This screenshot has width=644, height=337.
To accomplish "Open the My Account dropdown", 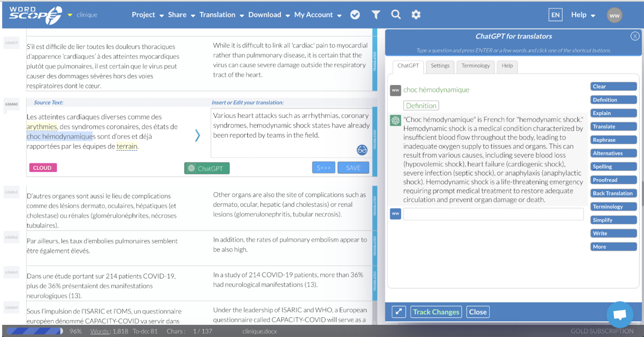I will 317,15.
